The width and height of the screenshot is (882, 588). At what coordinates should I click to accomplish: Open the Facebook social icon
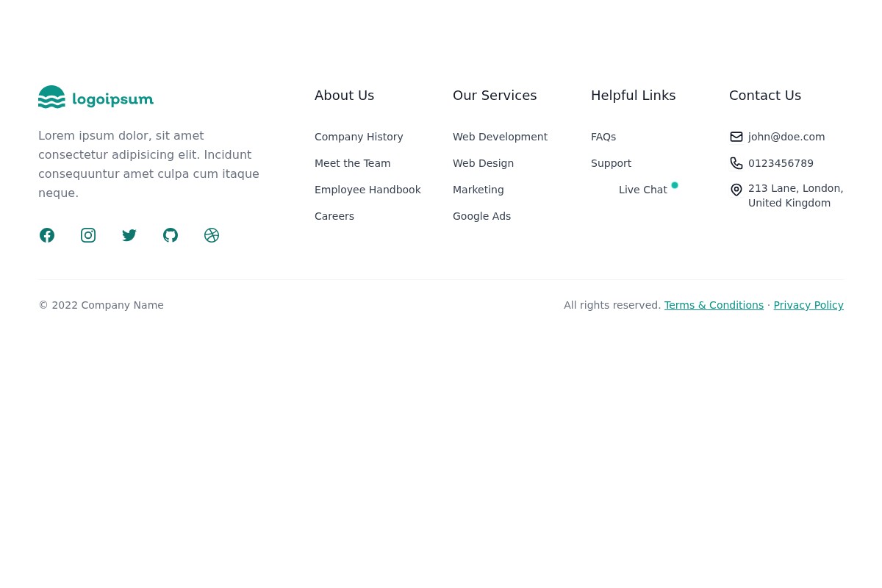click(47, 235)
